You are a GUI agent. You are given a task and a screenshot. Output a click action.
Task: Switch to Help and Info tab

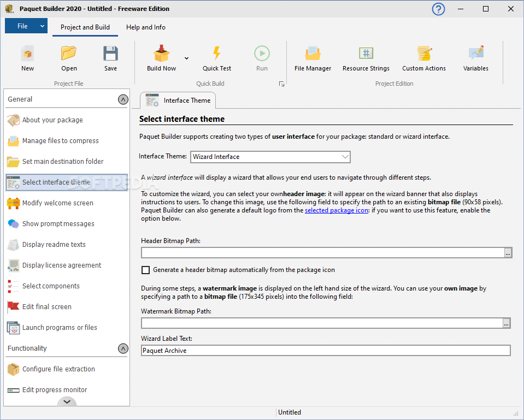pyautogui.click(x=146, y=27)
